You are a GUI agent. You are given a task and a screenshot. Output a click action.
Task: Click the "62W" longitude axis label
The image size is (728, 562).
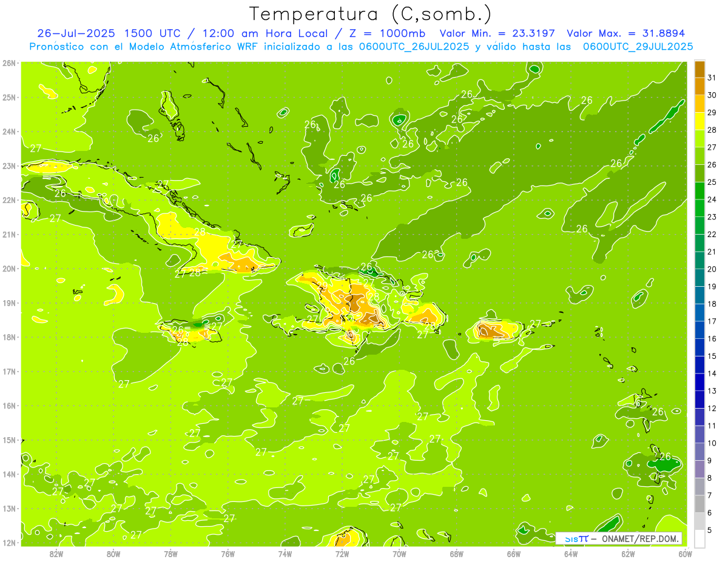click(628, 554)
